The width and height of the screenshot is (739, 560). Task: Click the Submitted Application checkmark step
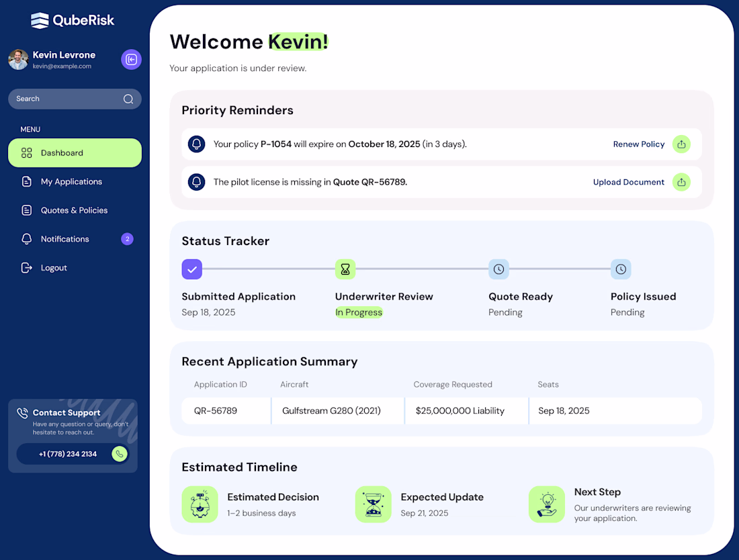pyautogui.click(x=192, y=269)
